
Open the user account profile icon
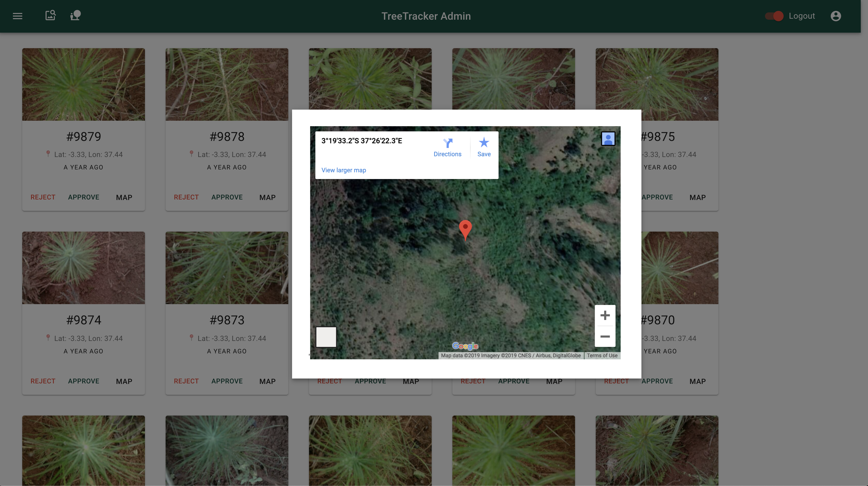(x=836, y=16)
